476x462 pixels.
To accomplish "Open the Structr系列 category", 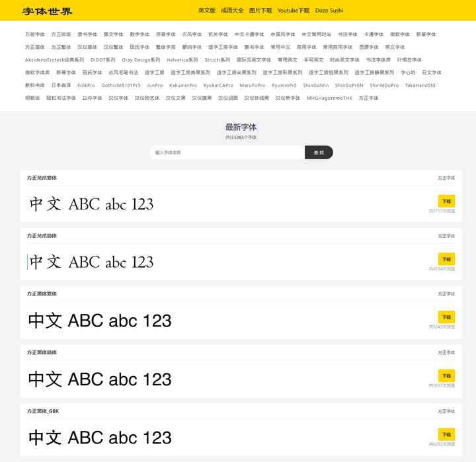I will [217, 59].
